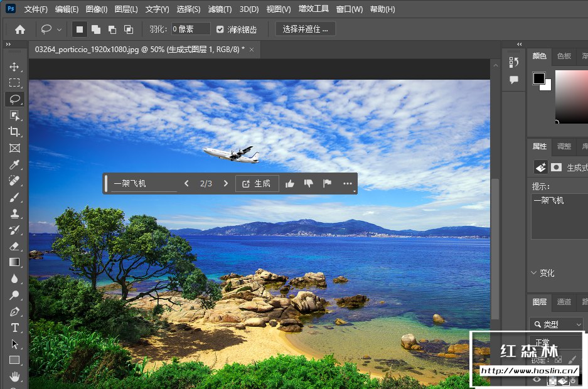588x389 pixels.
Task: Select the Path Selection tool
Action: coord(14,344)
